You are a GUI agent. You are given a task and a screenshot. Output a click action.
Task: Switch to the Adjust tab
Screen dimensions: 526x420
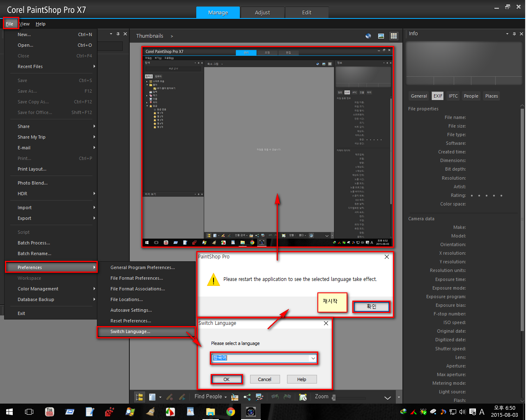[262, 13]
